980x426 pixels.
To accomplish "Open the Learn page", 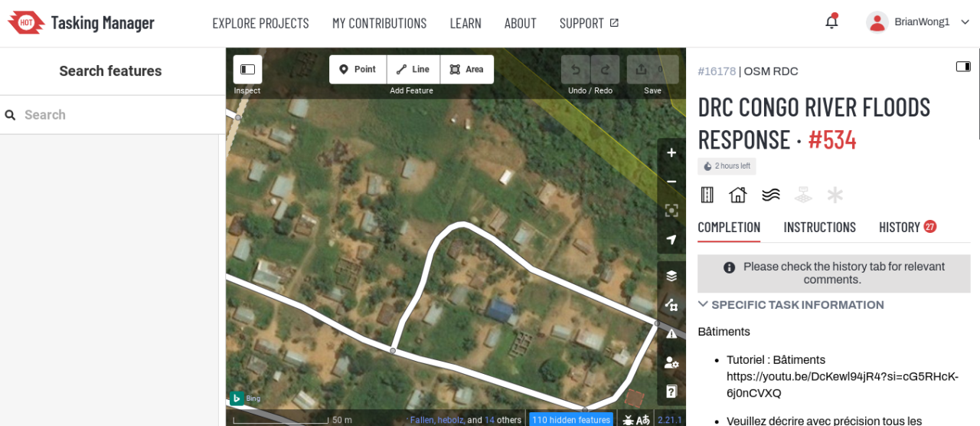I will click(x=465, y=23).
